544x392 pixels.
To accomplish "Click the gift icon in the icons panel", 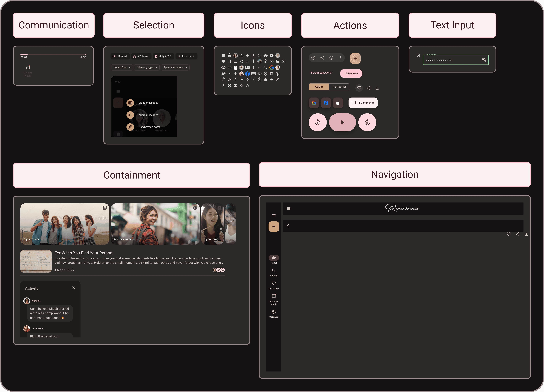I will [x=265, y=79].
